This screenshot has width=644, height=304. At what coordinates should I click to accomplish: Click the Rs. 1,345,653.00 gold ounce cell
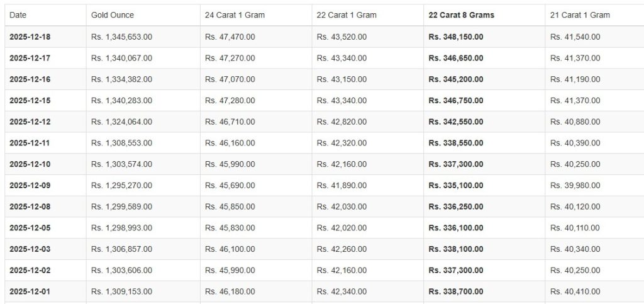click(x=121, y=37)
